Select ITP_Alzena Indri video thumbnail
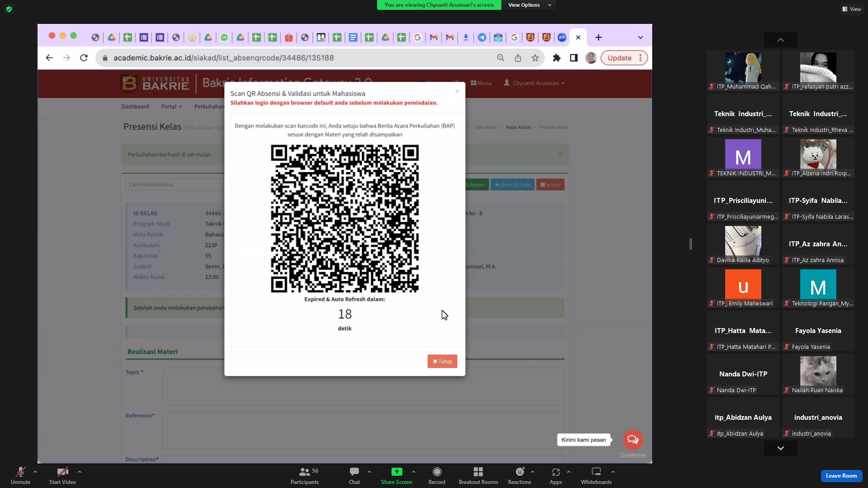This screenshot has height=488, width=868. point(818,158)
